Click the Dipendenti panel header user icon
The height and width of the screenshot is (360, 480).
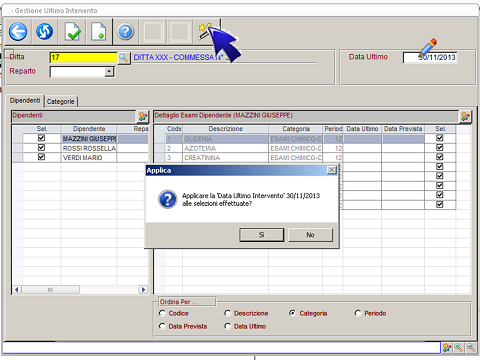pos(143,116)
